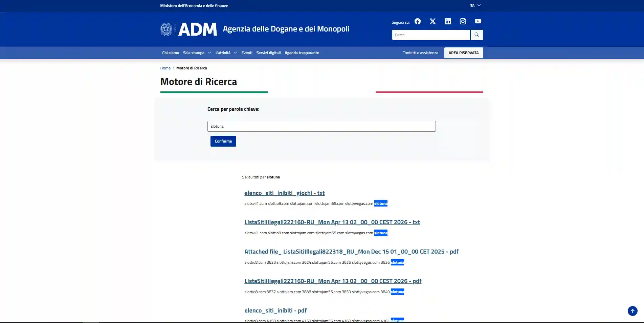Click the Conferma button
644x323 pixels.
tap(223, 141)
